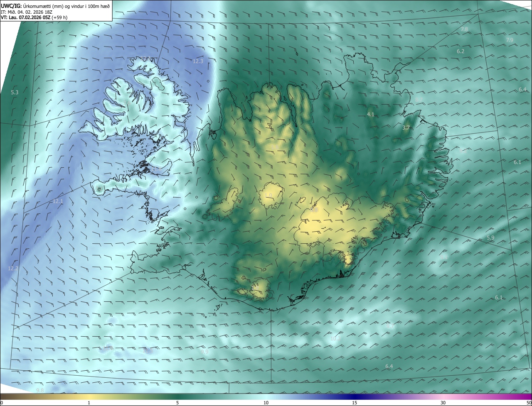
Task: Select the initial time line 'IT: Mið. 04. 02. 2026 18Z'
Action: pos(27,12)
